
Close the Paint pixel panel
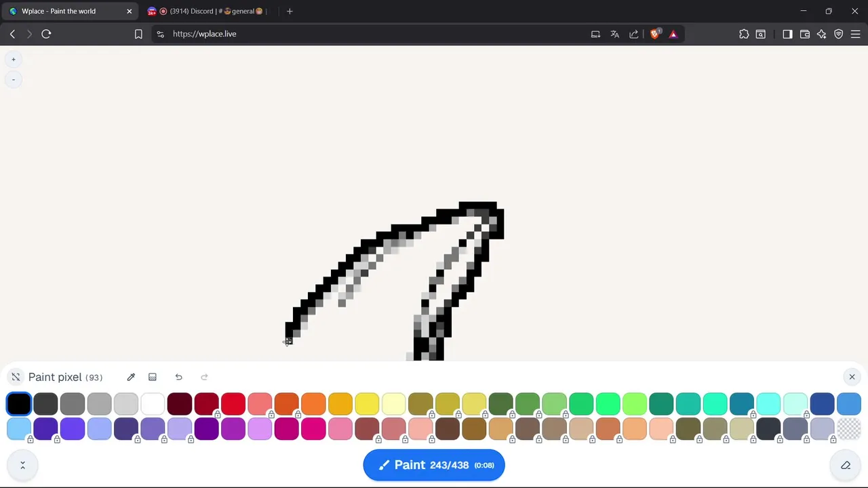[852, 377]
